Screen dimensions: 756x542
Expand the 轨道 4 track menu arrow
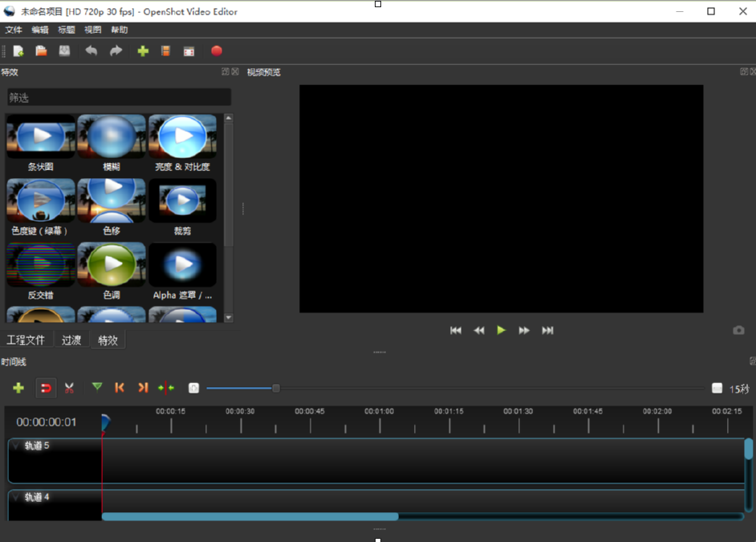point(15,497)
